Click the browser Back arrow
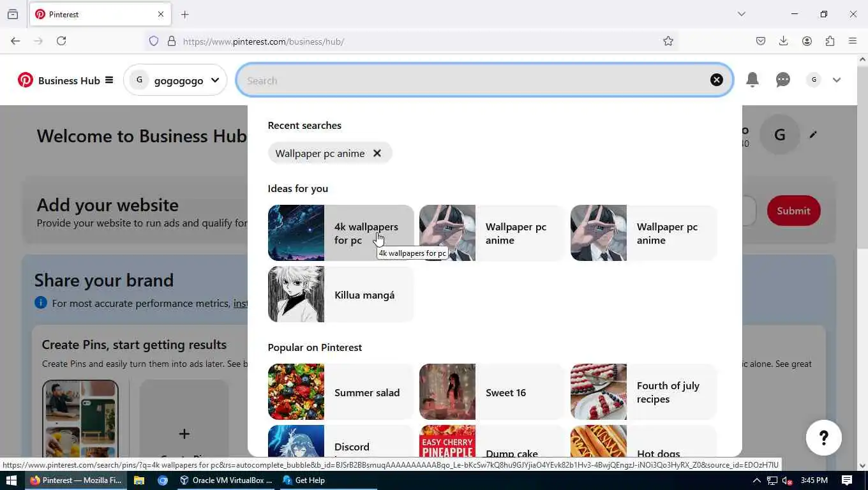The height and width of the screenshot is (490, 868). pos(15,41)
